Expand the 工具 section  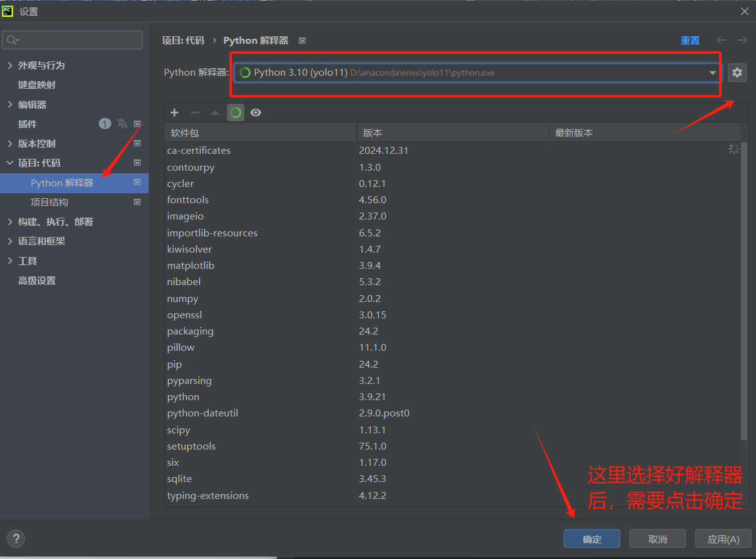click(10, 261)
